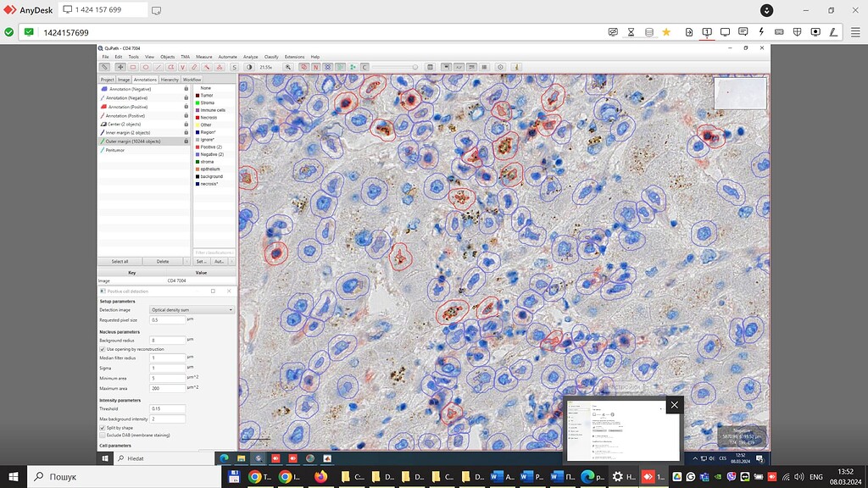The width and height of the screenshot is (868, 488).
Task: Uncheck Use opening by reconstruction
Action: (x=103, y=349)
